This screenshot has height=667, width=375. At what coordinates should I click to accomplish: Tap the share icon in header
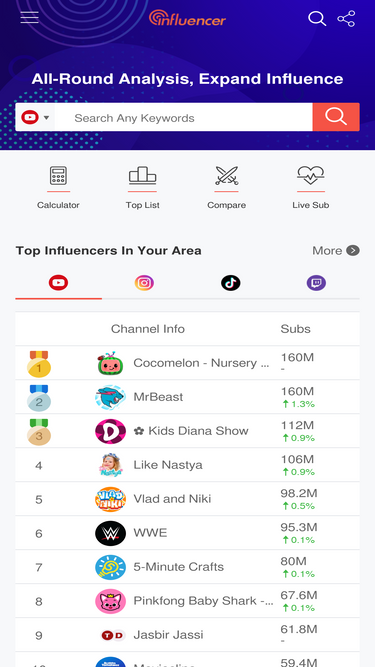pyautogui.click(x=346, y=19)
